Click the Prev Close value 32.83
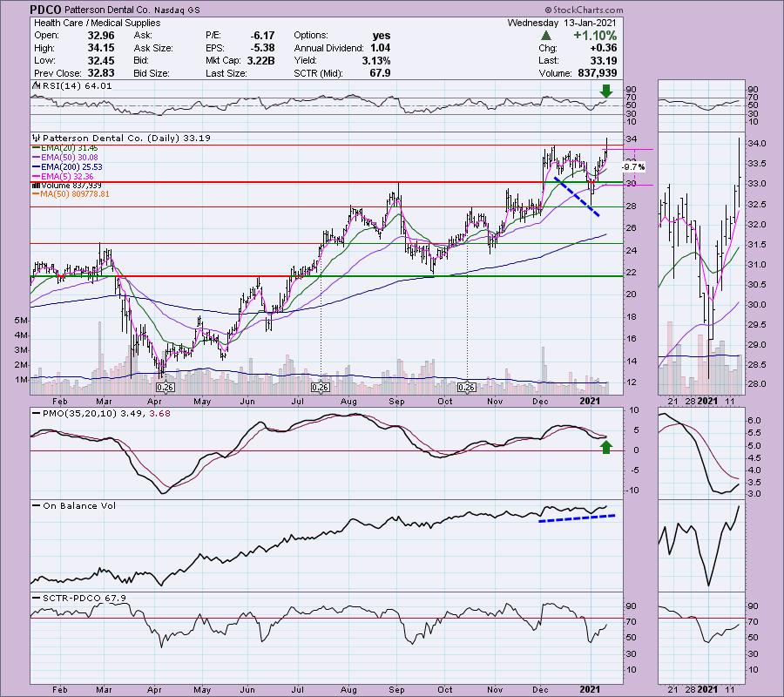This screenshot has width=784, height=697. click(x=101, y=73)
